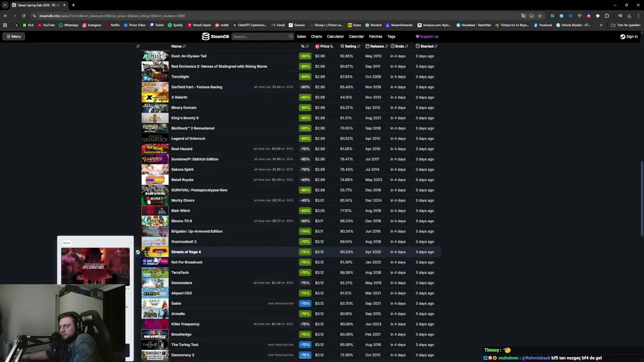Open the Facebook bookmark
The height and width of the screenshot is (362, 644).
click(543, 25)
